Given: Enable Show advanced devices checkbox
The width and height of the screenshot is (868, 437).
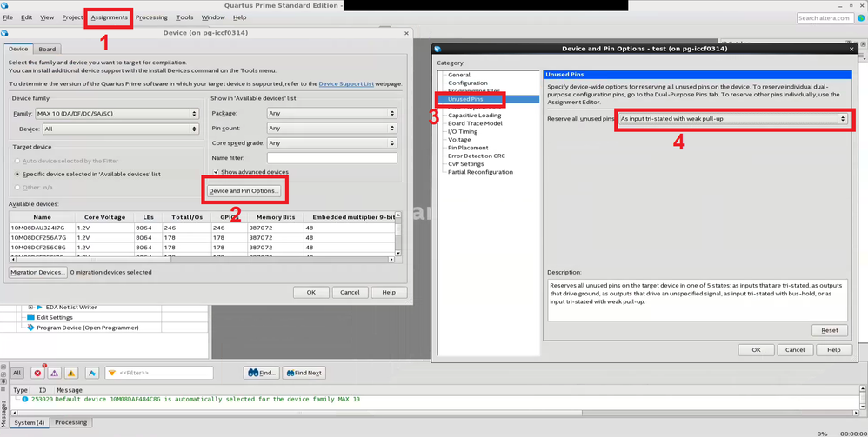Looking at the screenshot, I should tap(217, 172).
